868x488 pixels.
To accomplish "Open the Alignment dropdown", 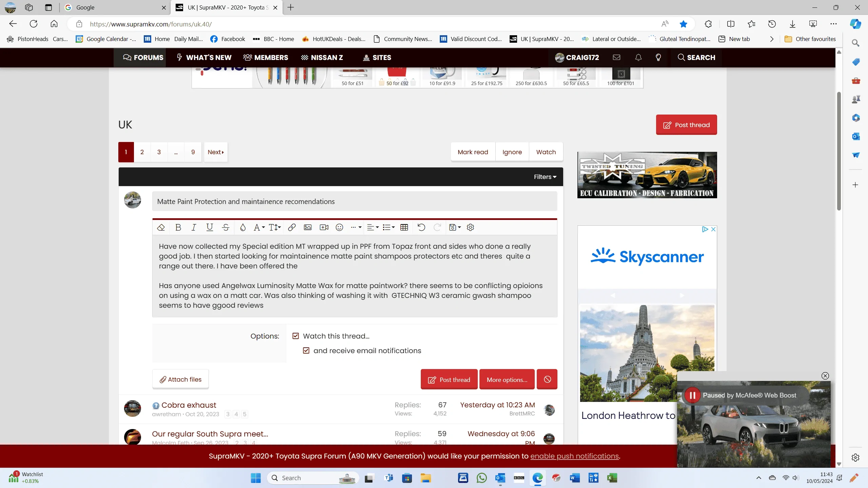I will pos(373,227).
